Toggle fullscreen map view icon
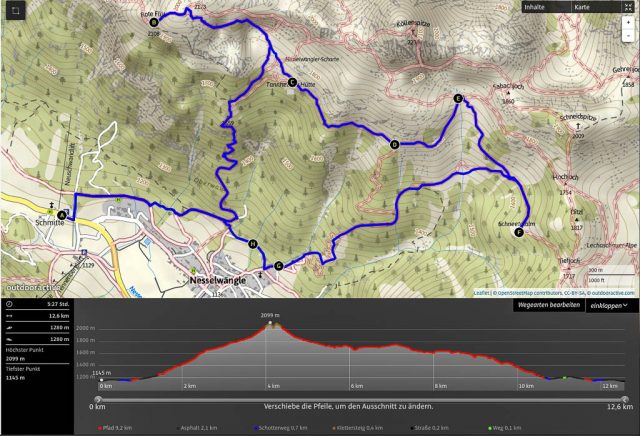This screenshot has height=436, width=640. [x=628, y=7]
